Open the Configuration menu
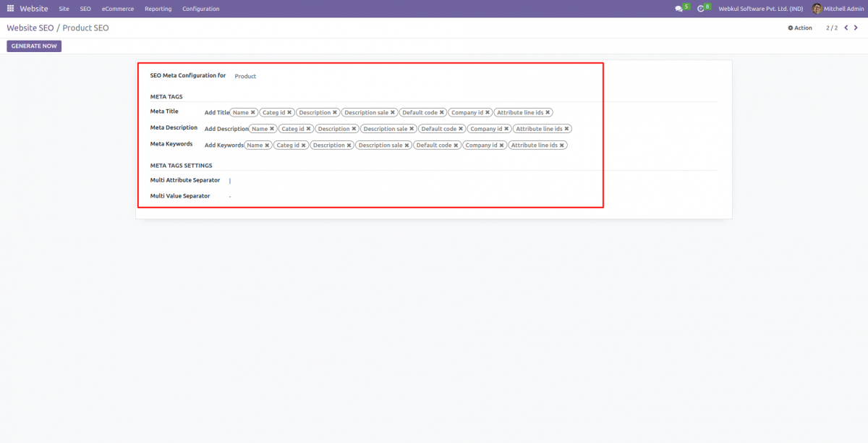The height and width of the screenshot is (443, 868). [200, 9]
